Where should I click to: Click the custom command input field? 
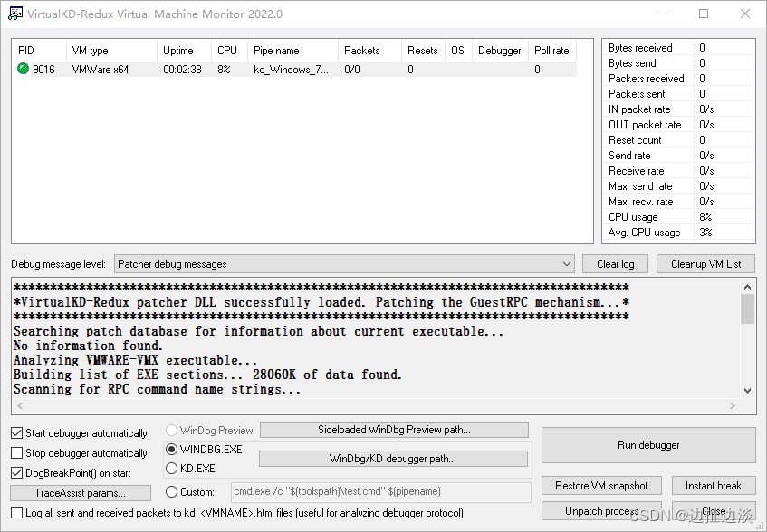pos(380,492)
